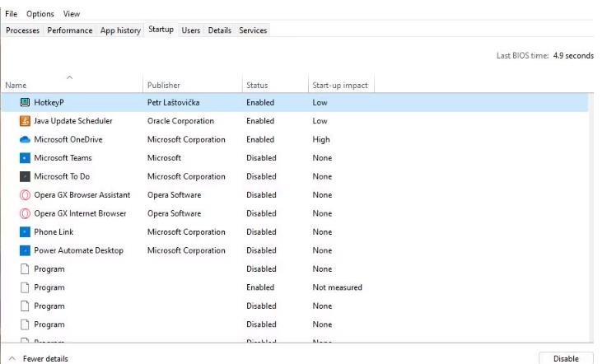Select the Phone Link entry
This screenshot has height=364, width=607.
click(54, 232)
